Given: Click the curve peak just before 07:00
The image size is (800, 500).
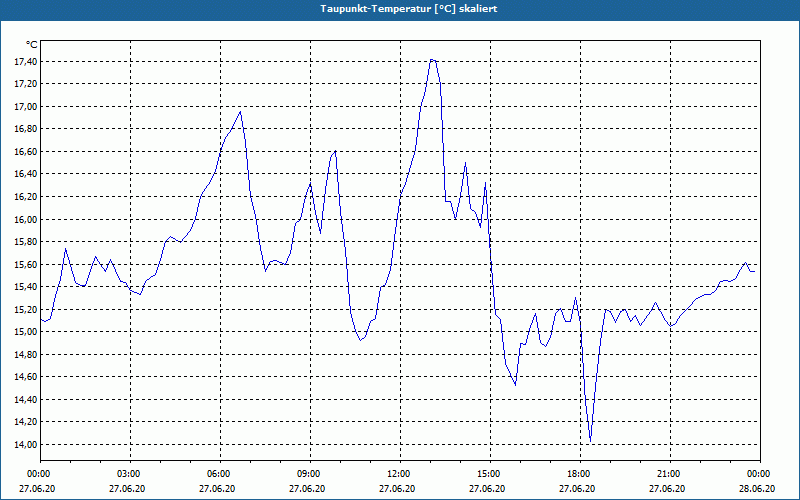Looking at the screenshot, I should point(240,112).
